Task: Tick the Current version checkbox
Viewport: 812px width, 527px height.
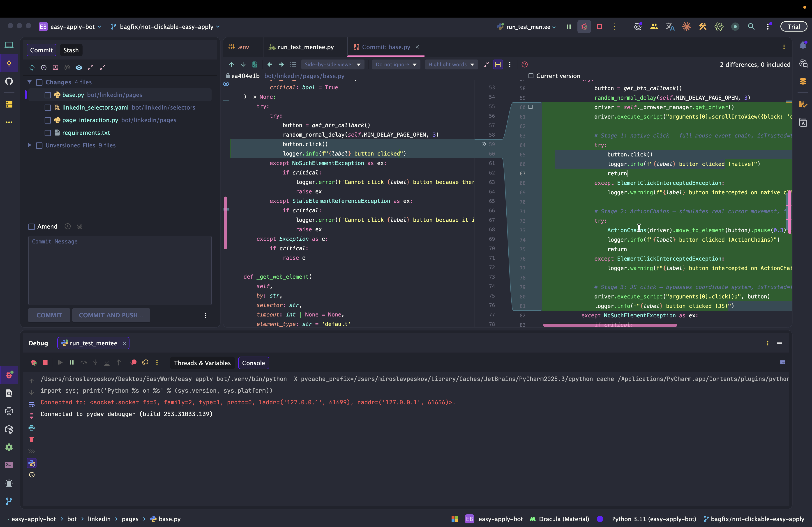Action: (531, 76)
